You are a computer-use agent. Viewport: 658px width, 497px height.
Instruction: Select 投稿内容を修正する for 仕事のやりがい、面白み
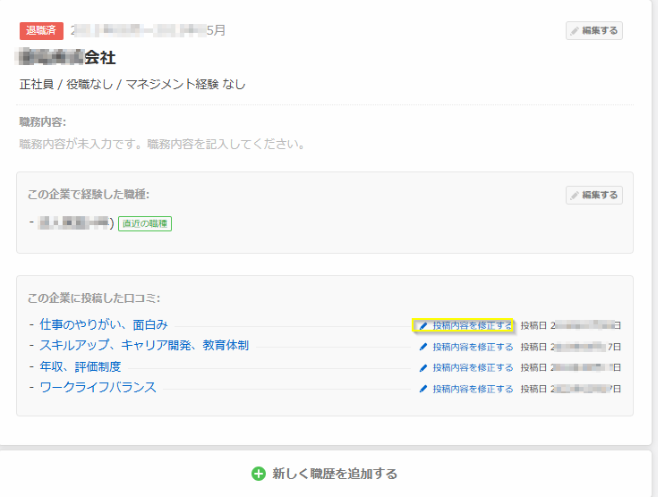pyautogui.click(x=472, y=326)
